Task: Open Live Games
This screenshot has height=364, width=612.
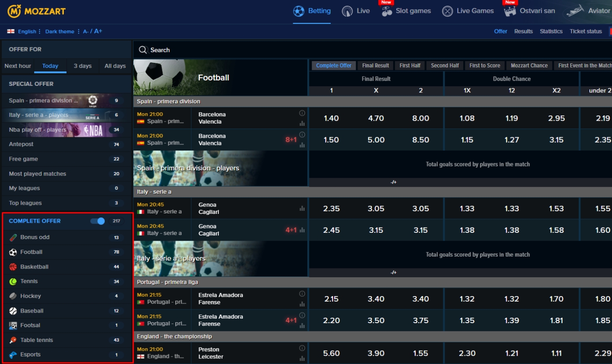Action: coord(468,11)
